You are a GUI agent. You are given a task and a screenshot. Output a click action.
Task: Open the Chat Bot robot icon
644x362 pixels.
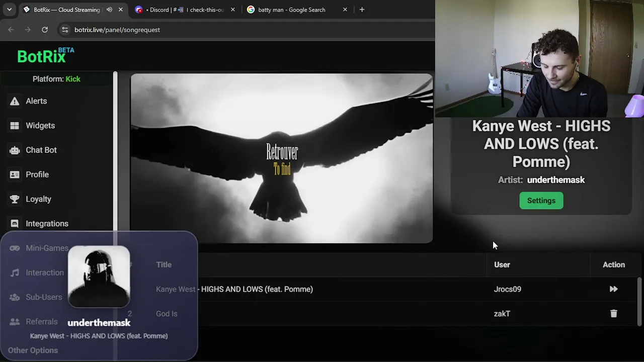15,150
